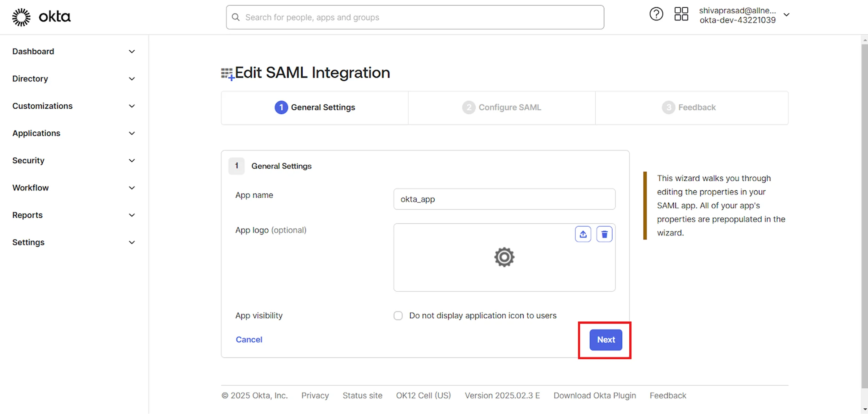Open the account dropdown for shivaprasad
This screenshot has height=414, width=868.
pos(744,15)
